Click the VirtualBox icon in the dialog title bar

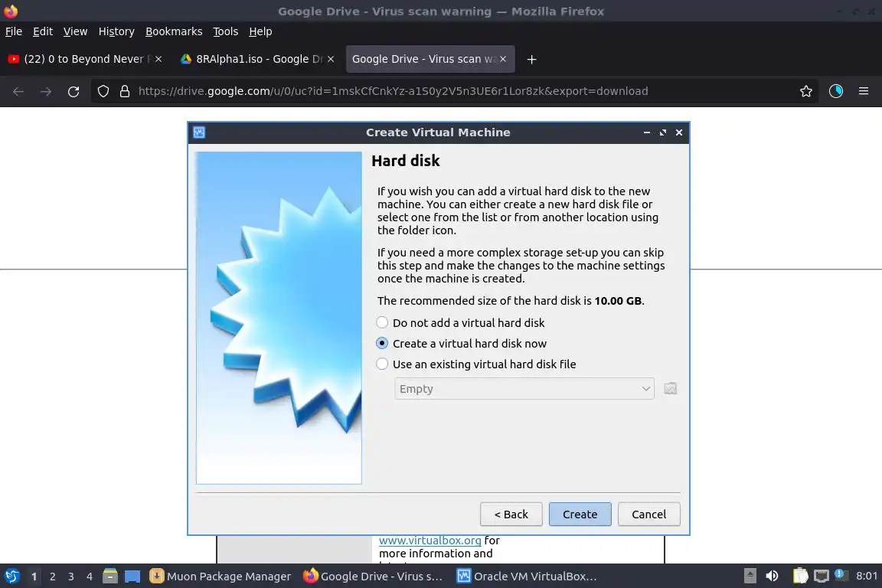(x=199, y=132)
